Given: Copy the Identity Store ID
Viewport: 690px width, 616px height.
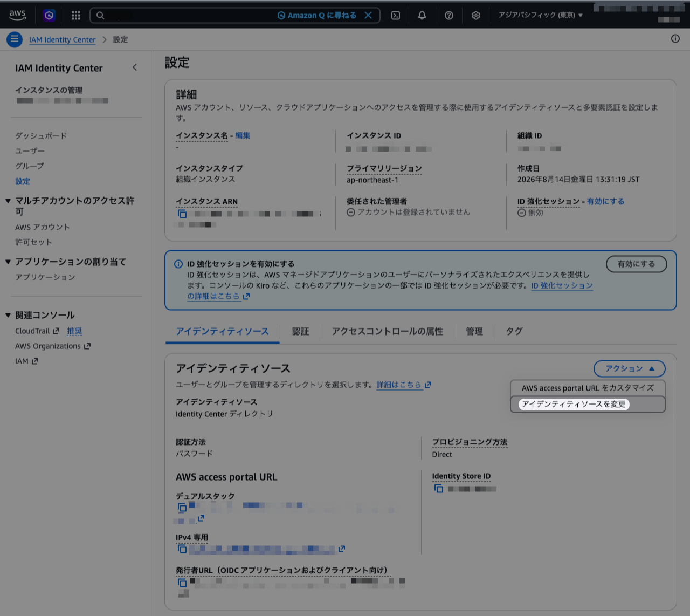Looking at the screenshot, I should click(x=439, y=489).
